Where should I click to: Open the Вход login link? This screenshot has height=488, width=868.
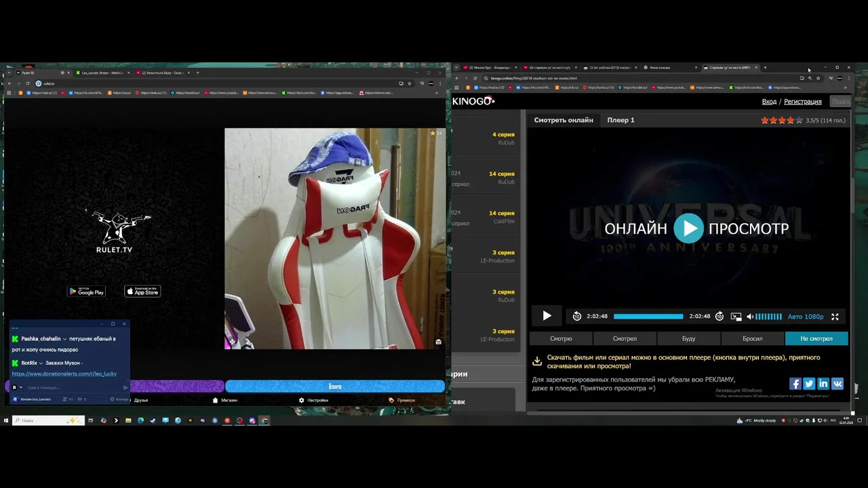[769, 102]
